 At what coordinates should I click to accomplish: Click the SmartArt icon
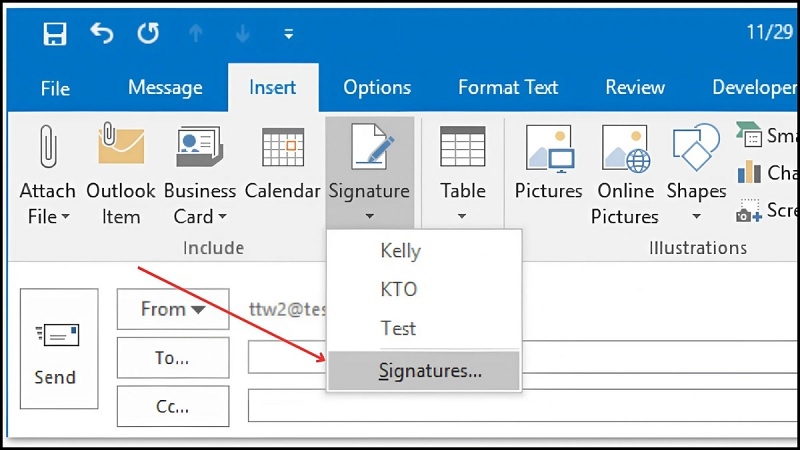[x=749, y=135]
